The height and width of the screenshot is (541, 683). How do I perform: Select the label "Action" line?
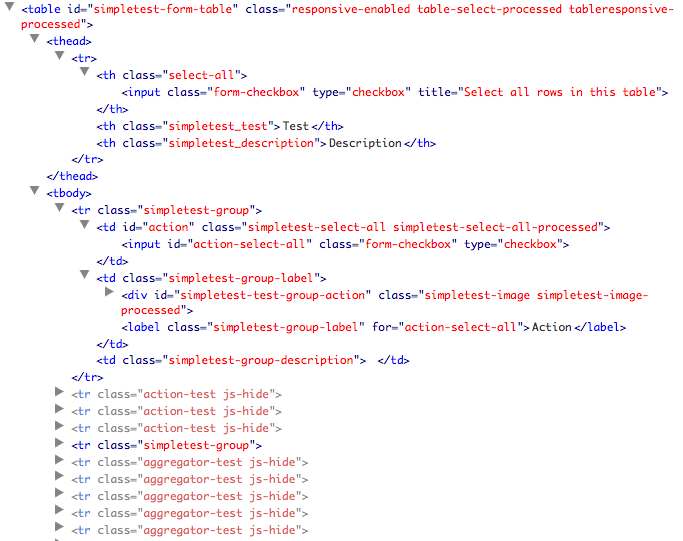374,327
